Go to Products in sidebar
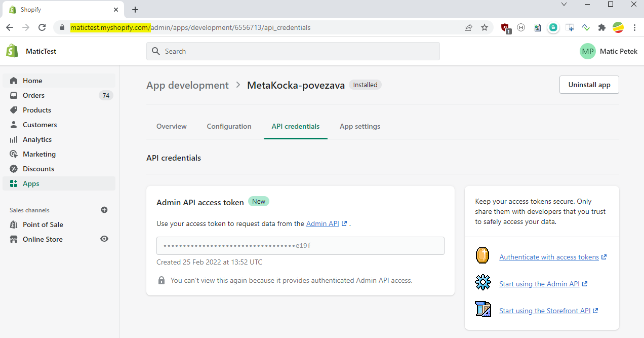Screen dimensions: 644x338 [59, 110]
